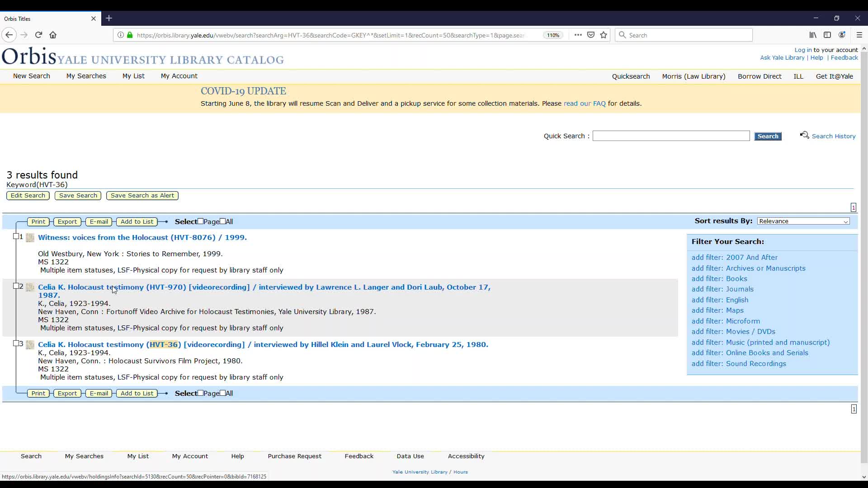Click zoom level 110% indicator
The width and height of the screenshot is (868, 488).
(553, 35)
